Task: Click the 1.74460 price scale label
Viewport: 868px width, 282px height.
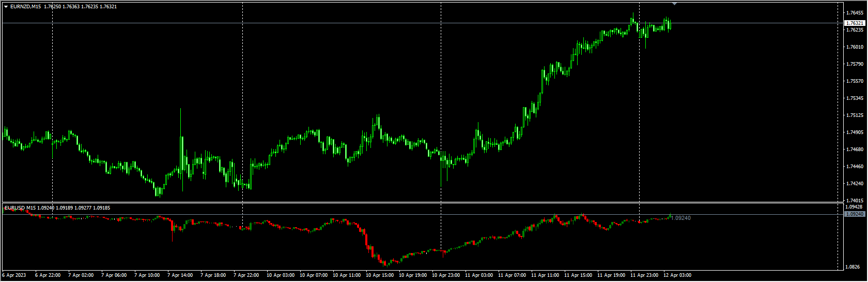Action: pos(855,166)
